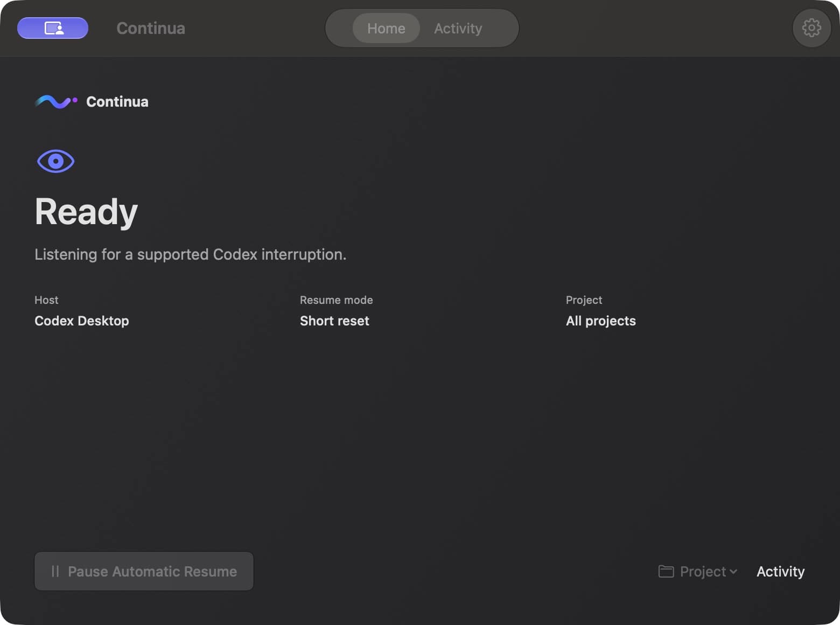Click the Continua wave logo

[x=56, y=101]
